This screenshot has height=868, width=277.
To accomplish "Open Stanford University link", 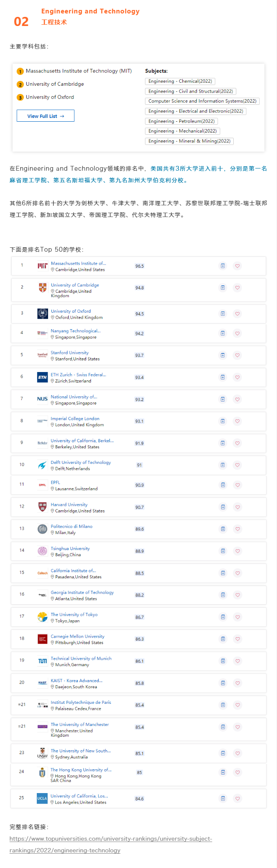I will point(70,353).
